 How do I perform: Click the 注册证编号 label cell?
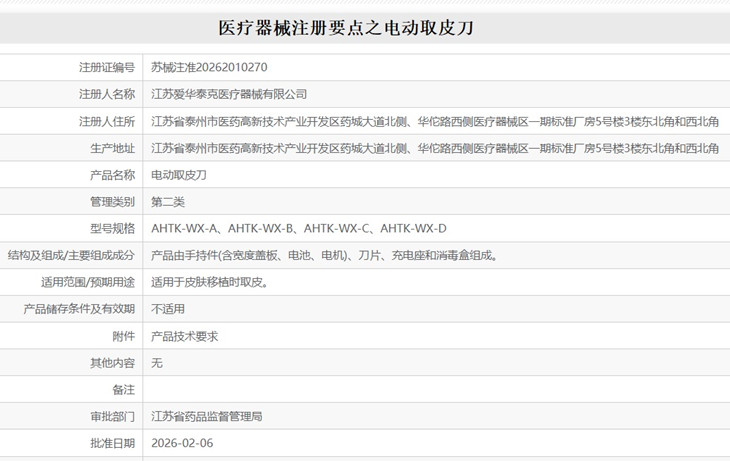pos(71,68)
